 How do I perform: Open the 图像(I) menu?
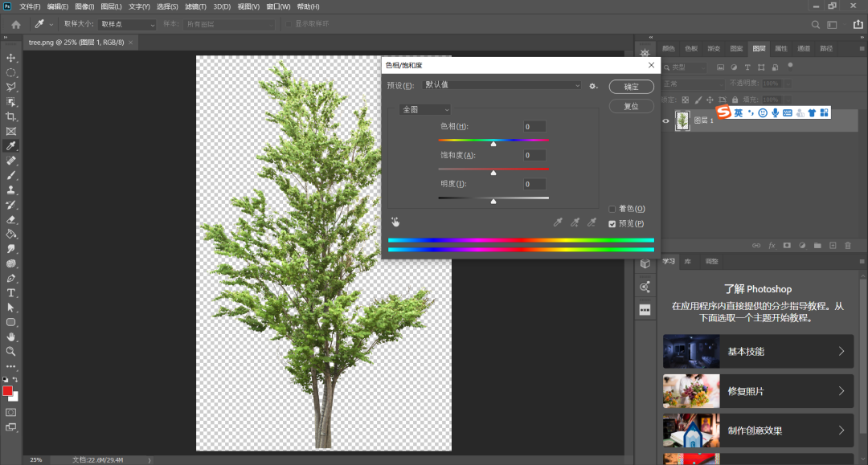click(84, 6)
